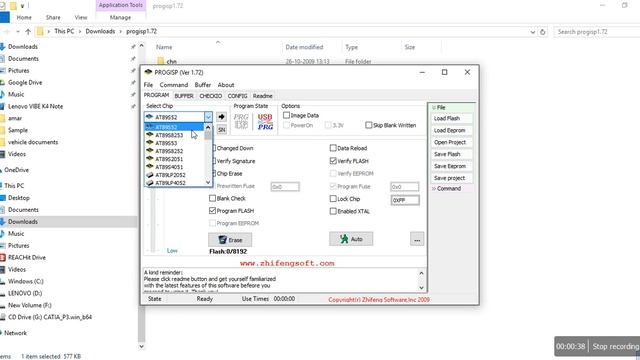Switch to the CHECKIO tab

click(x=211, y=96)
